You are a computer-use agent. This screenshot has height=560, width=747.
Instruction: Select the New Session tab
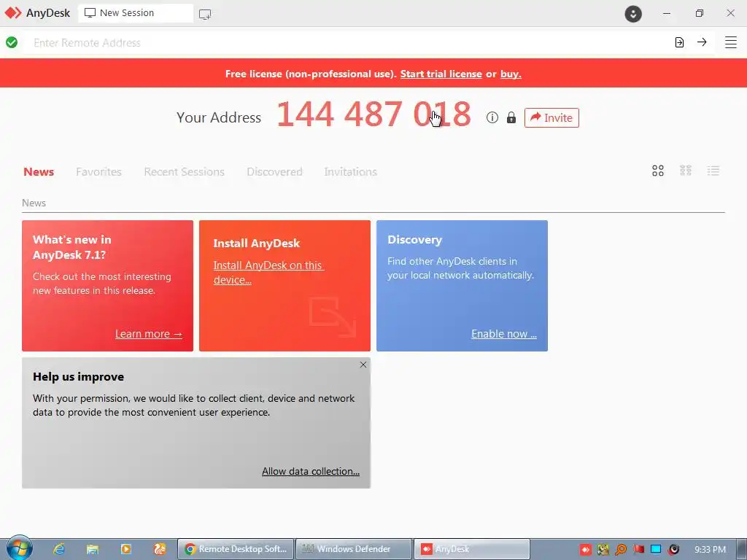135,13
